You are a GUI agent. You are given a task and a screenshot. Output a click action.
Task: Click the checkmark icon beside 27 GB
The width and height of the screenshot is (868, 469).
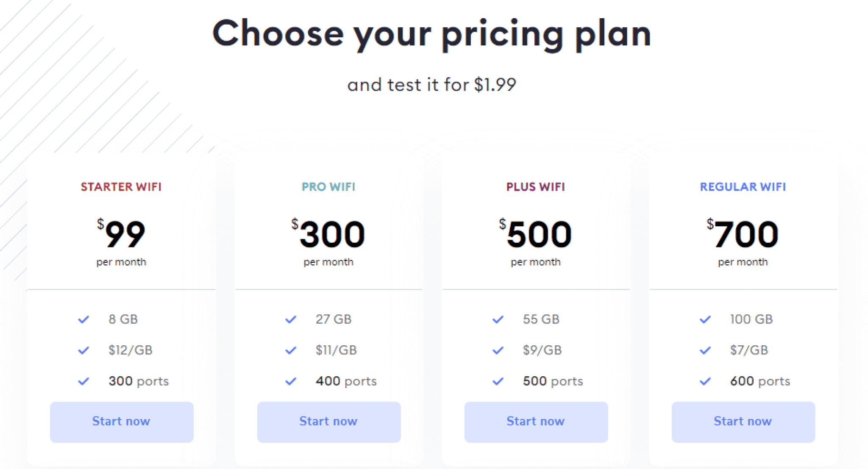click(291, 319)
